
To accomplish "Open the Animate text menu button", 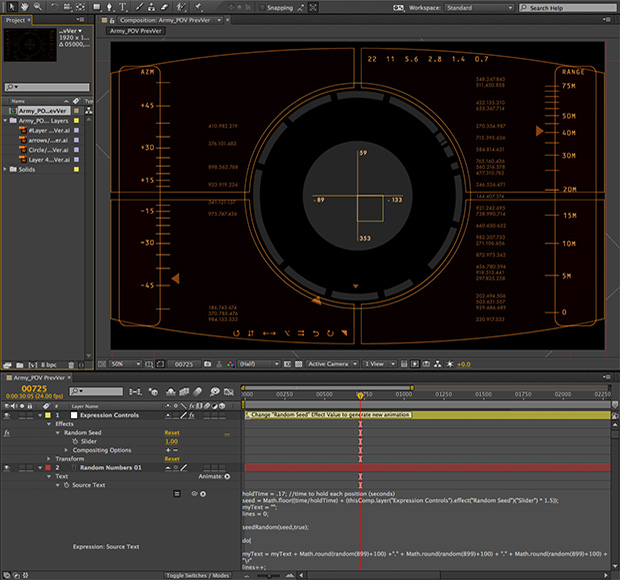I will (227, 476).
